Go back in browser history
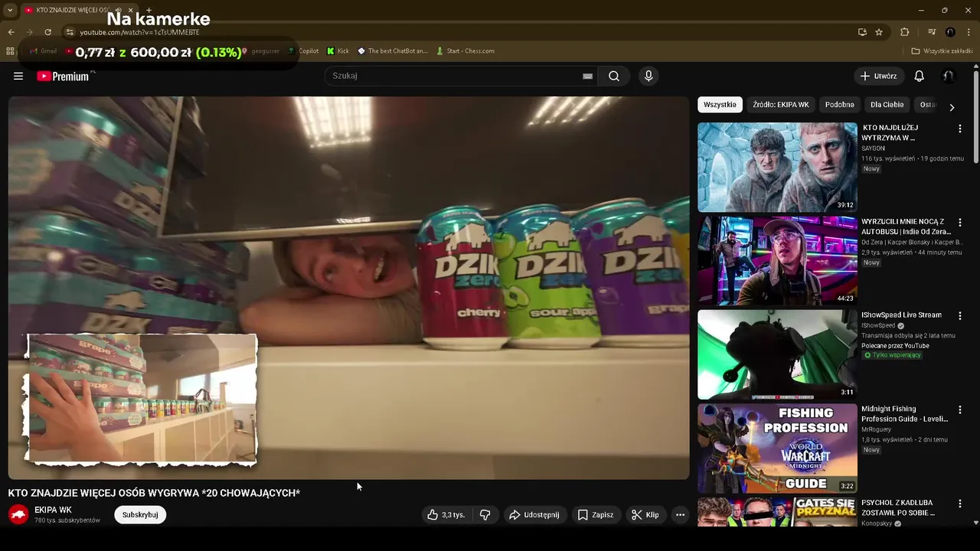This screenshot has width=980, height=551. (x=11, y=32)
